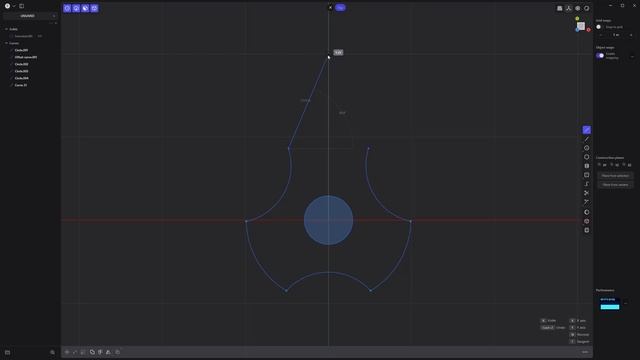
Task: Toggle the Snap to grid switch
Action: point(600,27)
